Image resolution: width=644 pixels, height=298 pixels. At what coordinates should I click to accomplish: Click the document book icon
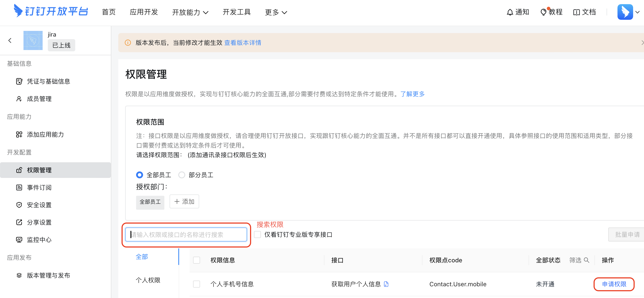point(576,12)
